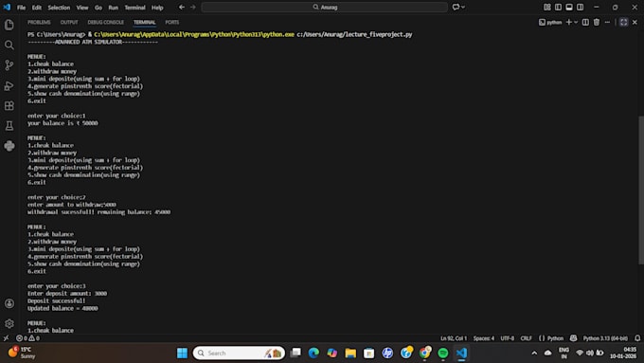Select Python 3.13 interpreter in status bar
This screenshot has width=644, height=363.
point(605,338)
